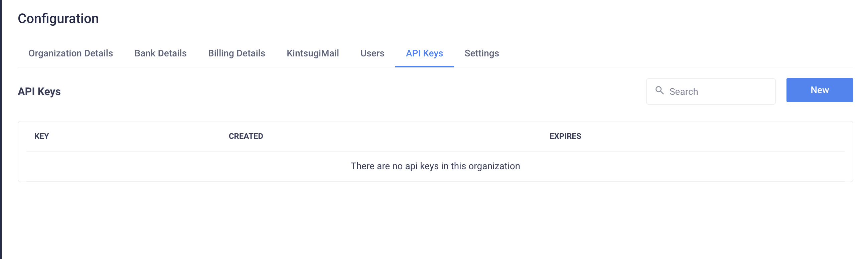Open the Settings tab
The height and width of the screenshot is (259, 868).
481,53
